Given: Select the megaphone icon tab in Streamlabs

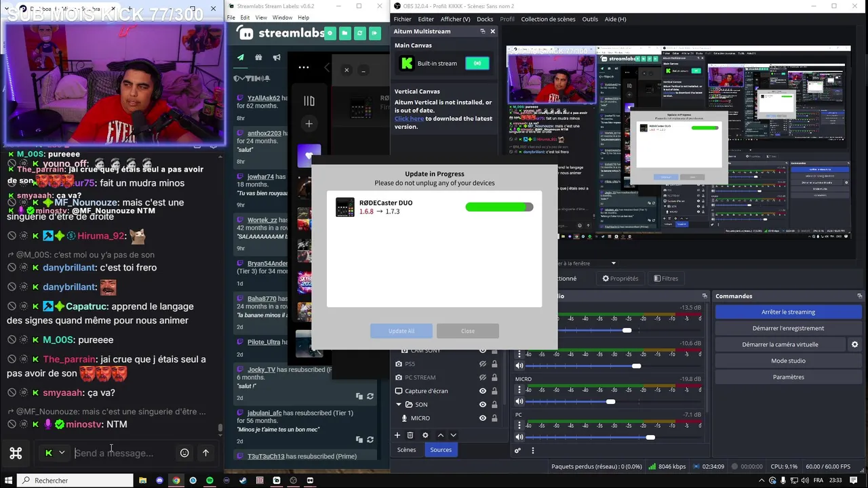Looking at the screenshot, I should (x=277, y=58).
